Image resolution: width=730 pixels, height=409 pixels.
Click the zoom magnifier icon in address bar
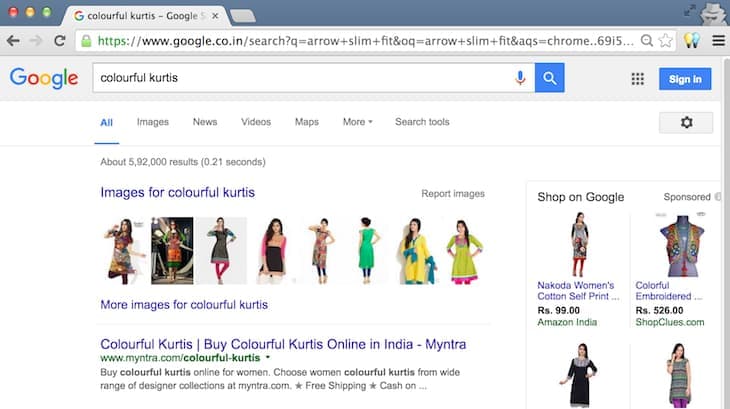(x=647, y=41)
